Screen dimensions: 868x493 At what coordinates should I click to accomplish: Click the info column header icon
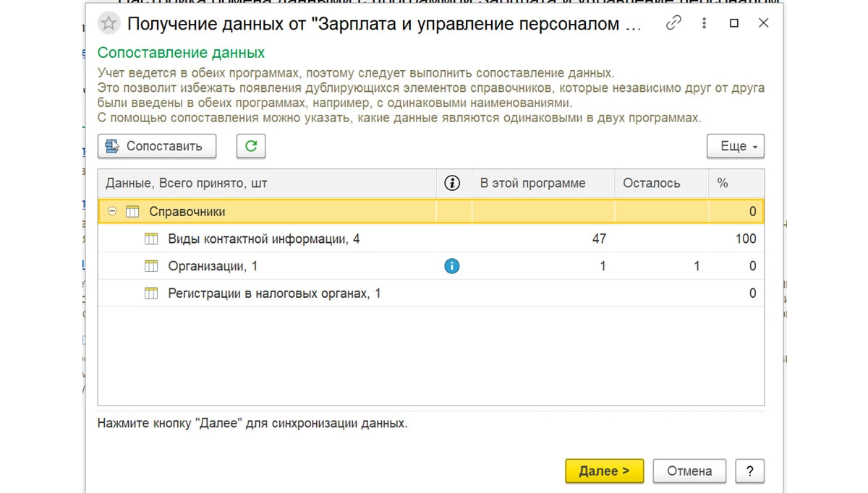click(x=452, y=184)
